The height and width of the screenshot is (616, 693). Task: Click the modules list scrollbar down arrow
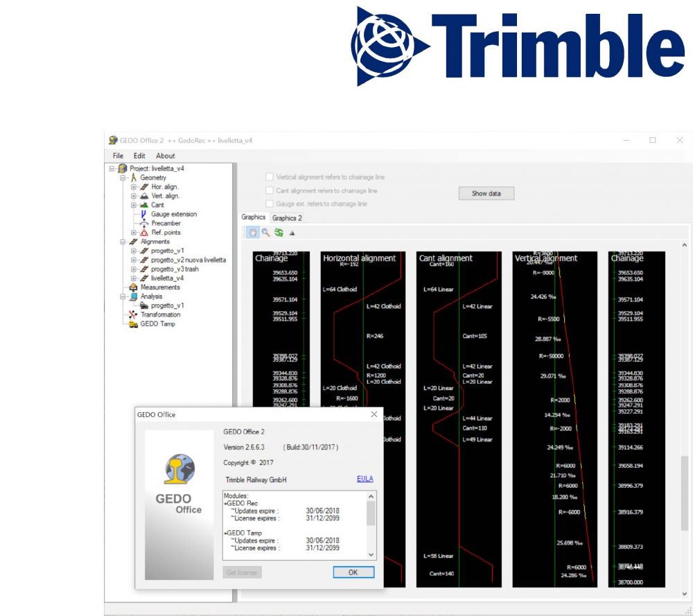[x=371, y=554]
